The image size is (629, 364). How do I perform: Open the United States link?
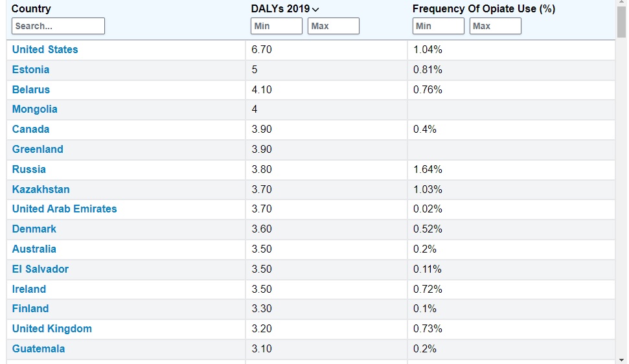[x=45, y=50]
